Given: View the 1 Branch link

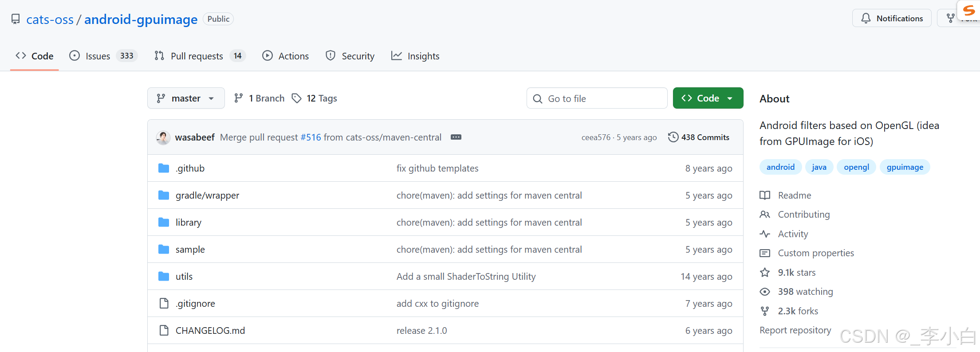Looking at the screenshot, I should pos(260,98).
